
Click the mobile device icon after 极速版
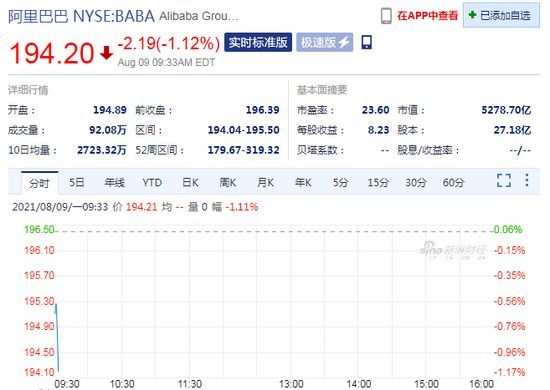pos(367,42)
